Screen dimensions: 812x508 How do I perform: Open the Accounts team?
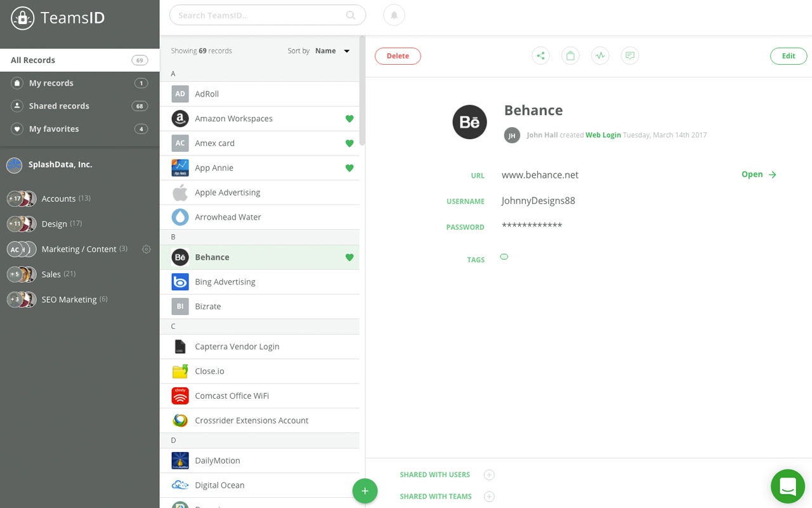(80, 199)
